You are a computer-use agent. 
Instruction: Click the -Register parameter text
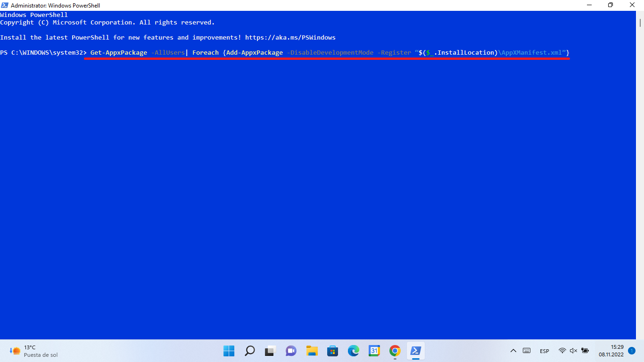point(394,52)
